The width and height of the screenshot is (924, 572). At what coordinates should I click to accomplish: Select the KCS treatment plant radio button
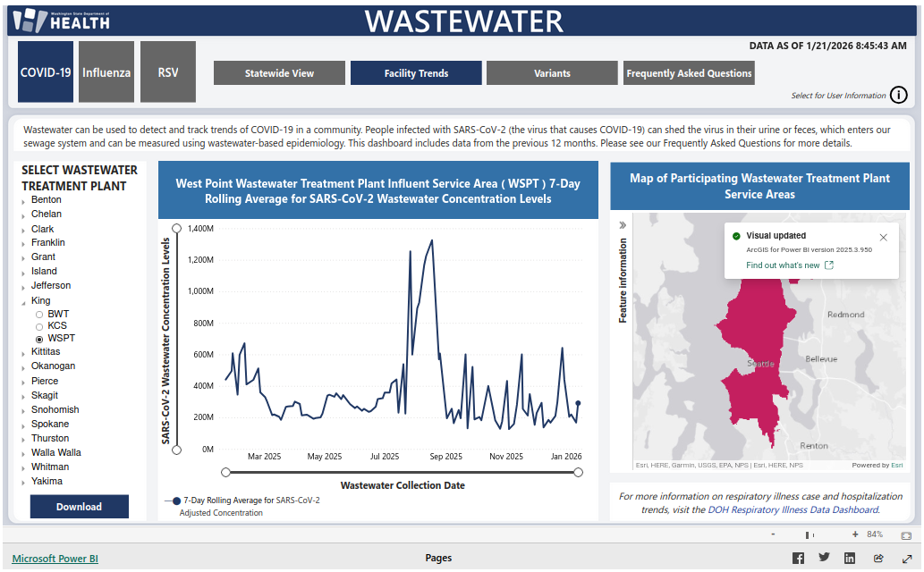39,326
